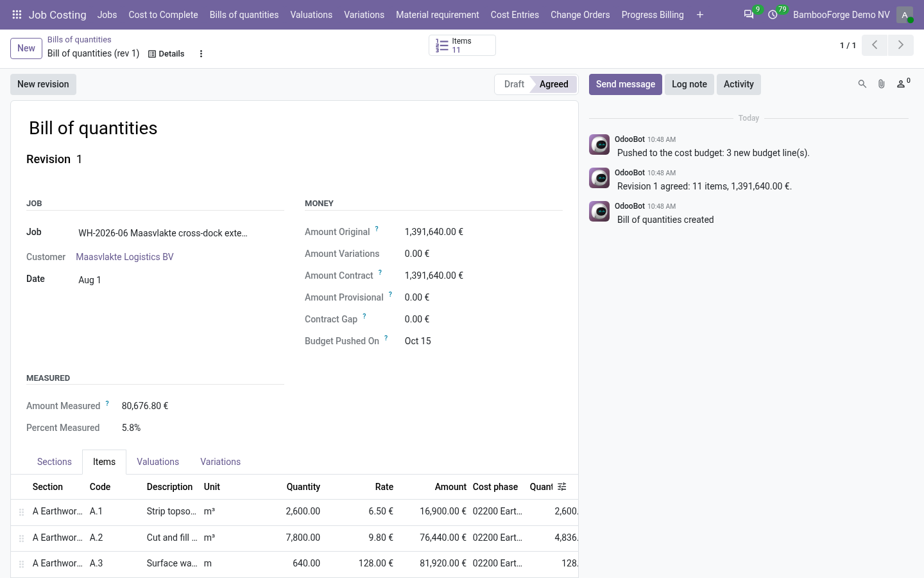Viewport: 924px width, 578px height.
Task: Set status to Draft
Action: click(513, 84)
